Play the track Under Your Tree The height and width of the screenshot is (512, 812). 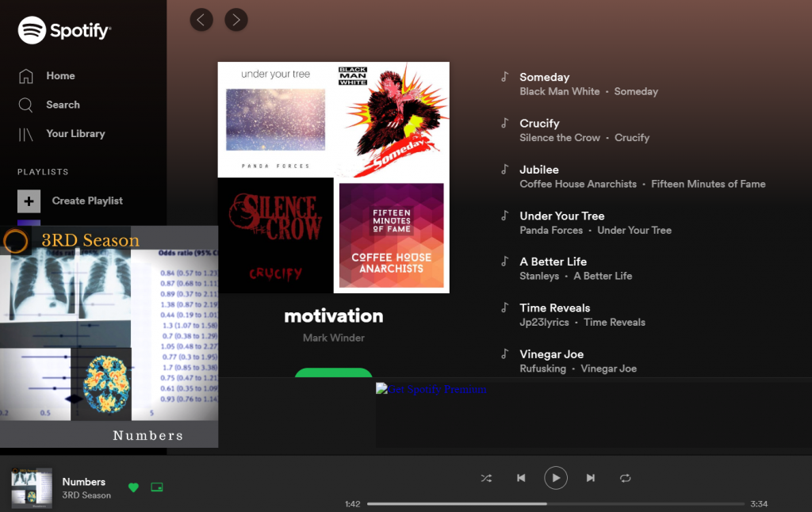click(x=562, y=216)
